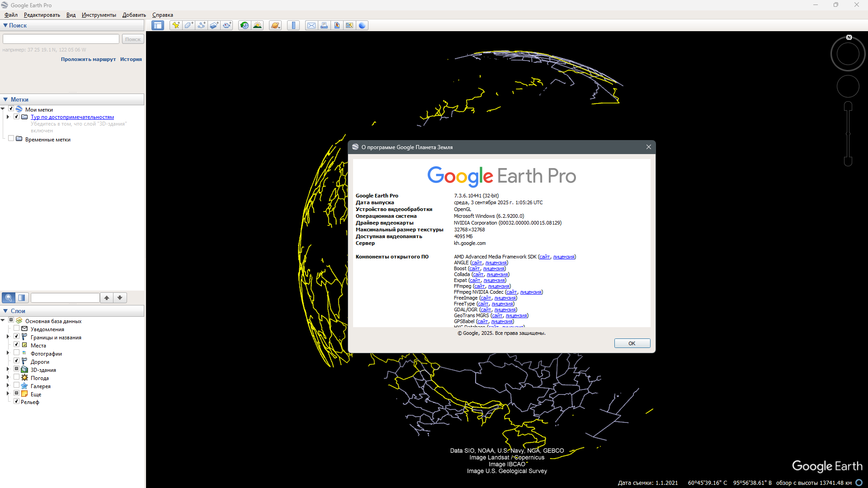Click the Проложить маршрут link
This screenshot has height=488, width=868.
(88, 59)
